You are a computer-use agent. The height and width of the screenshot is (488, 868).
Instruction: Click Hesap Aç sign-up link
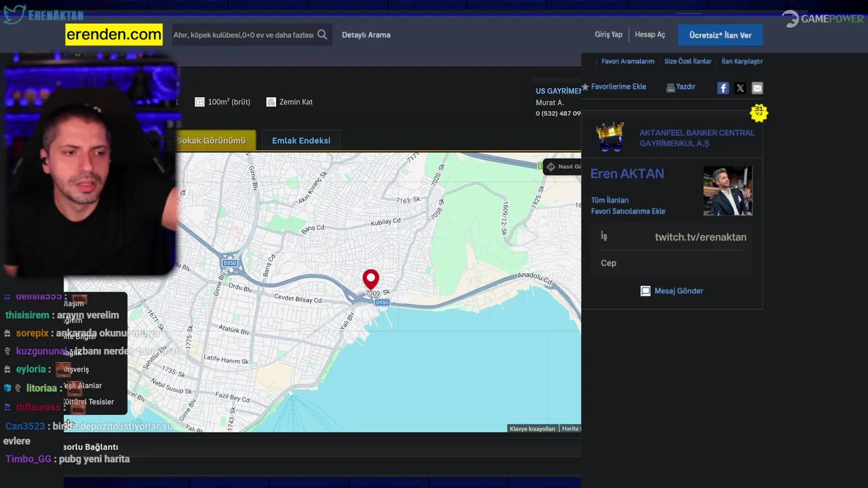click(650, 35)
